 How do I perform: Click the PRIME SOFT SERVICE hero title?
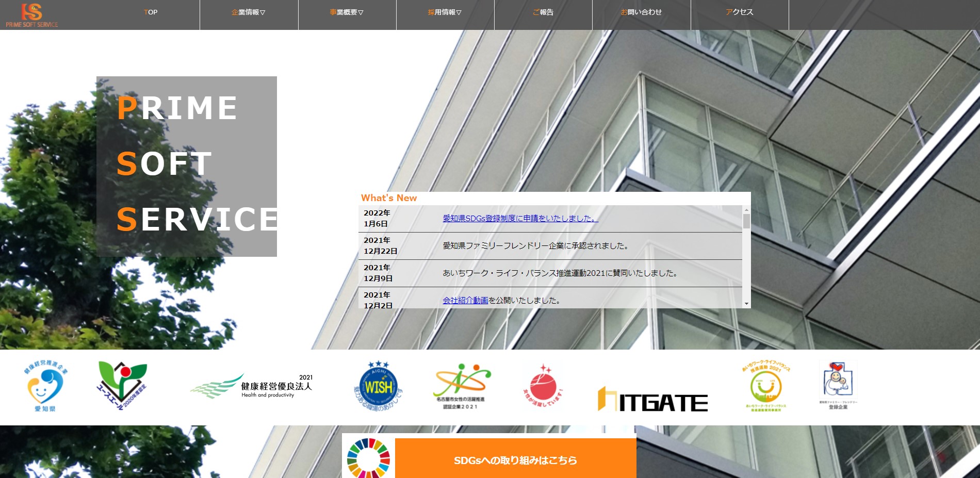[197, 164]
